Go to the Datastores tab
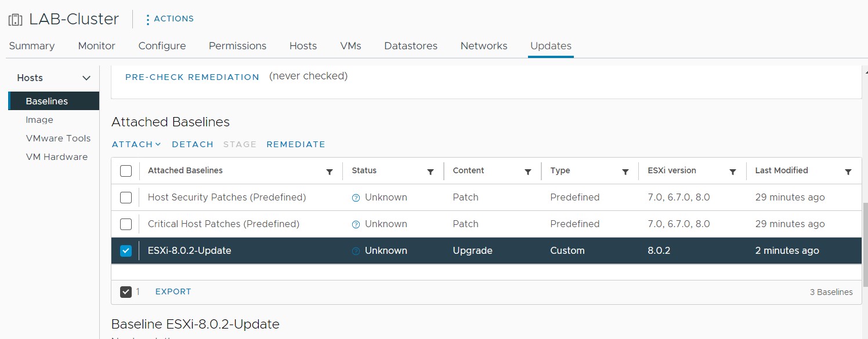868x339 pixels. (411, 46)
